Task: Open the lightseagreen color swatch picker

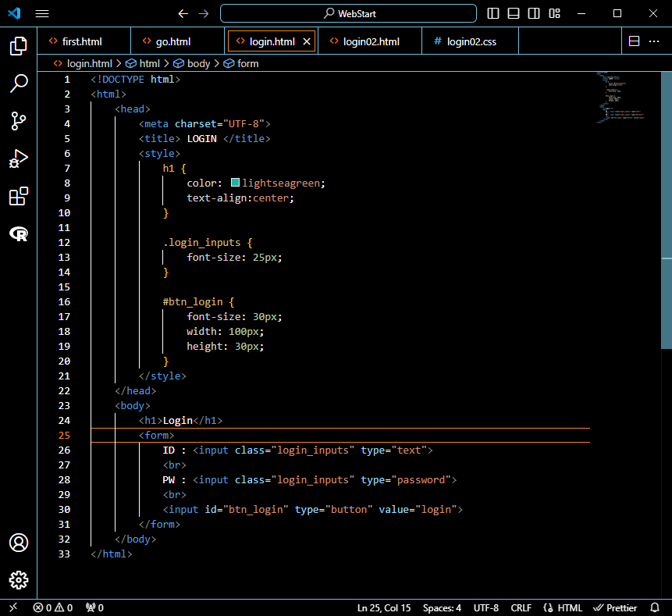Action: tap(235, 183)
